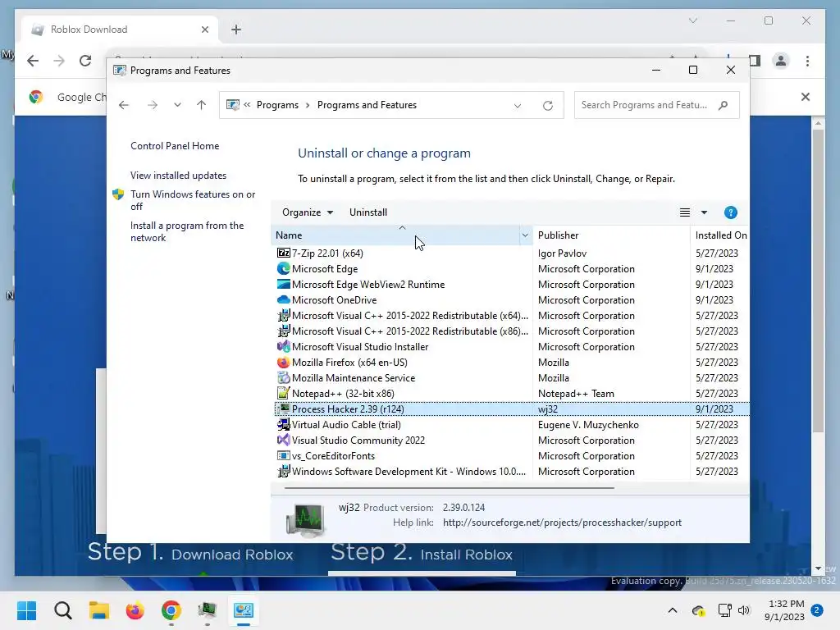Click the Process Hacker support help link
Image resolution: width=840 pixels, height=630 pixels.
[x=562, y=523]
